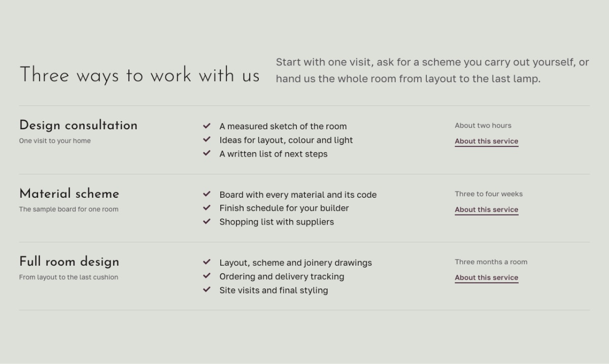Image resolution: width=609 pixels, height=364 pixels.
Task: Click the checkmark beside 'A measured sketch of the room'
Action: point(207,126)
